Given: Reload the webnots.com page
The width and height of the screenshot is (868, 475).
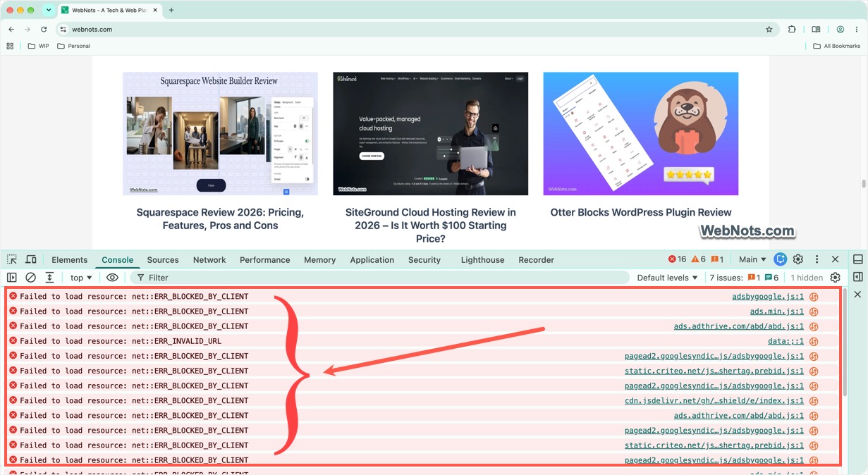Looking at the screenshot, I should [x=44, y=30].
